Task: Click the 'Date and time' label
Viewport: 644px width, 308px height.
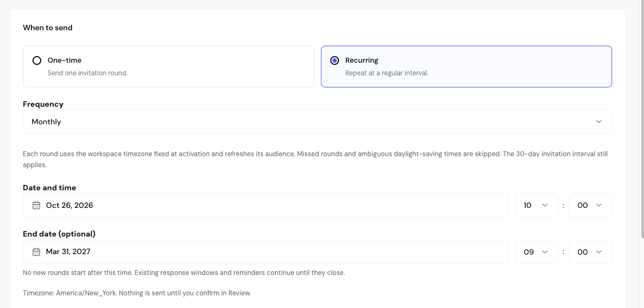Action: [x=50, y=188]
